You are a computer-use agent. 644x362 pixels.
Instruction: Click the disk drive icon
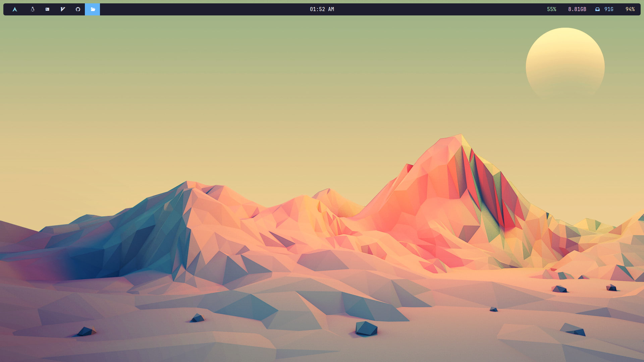tap(597, 9)
